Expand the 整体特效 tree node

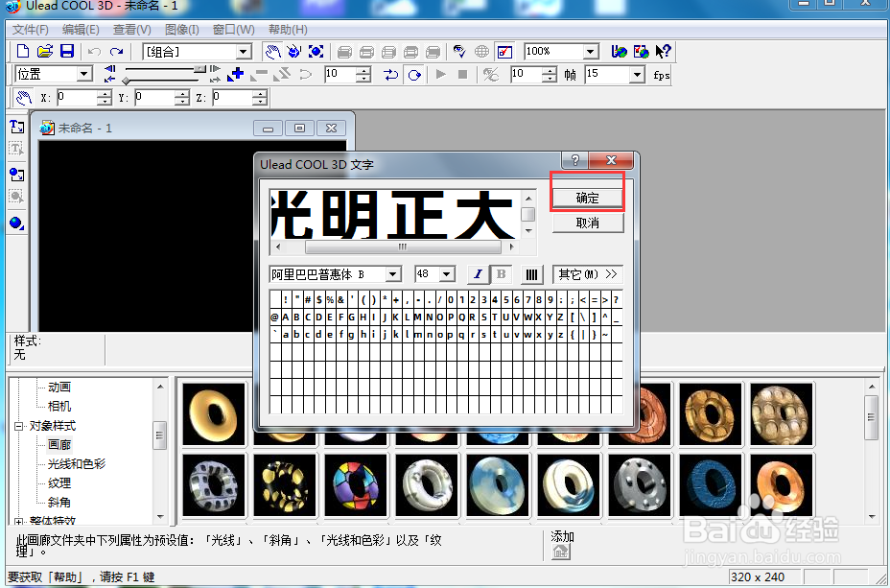pyautogui.click(x=19, y=522)
